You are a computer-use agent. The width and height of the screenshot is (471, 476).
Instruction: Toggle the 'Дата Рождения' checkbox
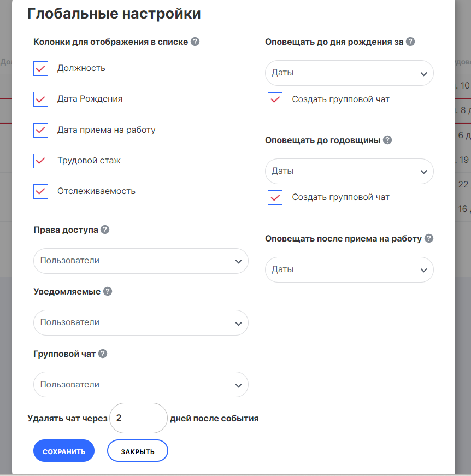pos(41,99)
